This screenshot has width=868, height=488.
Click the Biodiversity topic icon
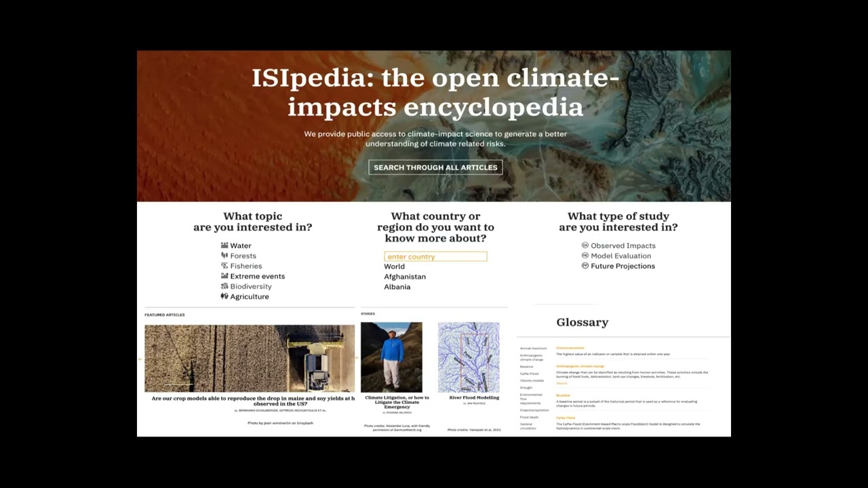click(224, 286)
